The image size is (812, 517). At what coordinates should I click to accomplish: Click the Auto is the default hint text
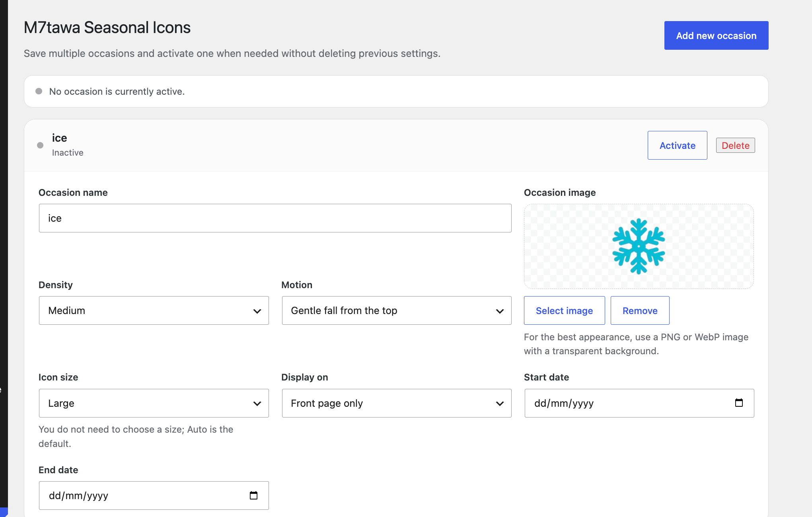(x=136, y=437)
